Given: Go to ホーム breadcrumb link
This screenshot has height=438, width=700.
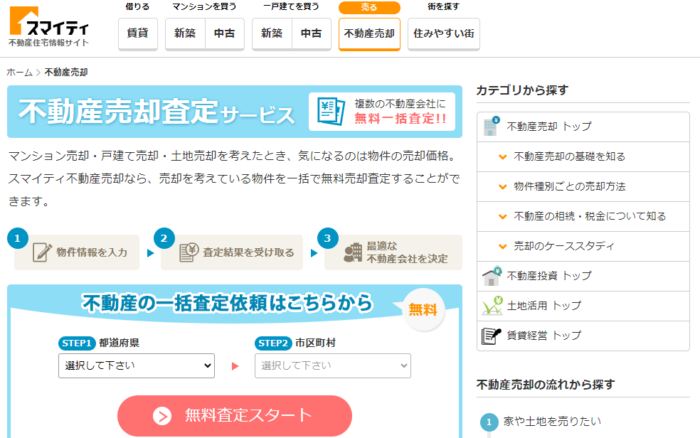Looking at the screenshot, I should tap(20, 72).
